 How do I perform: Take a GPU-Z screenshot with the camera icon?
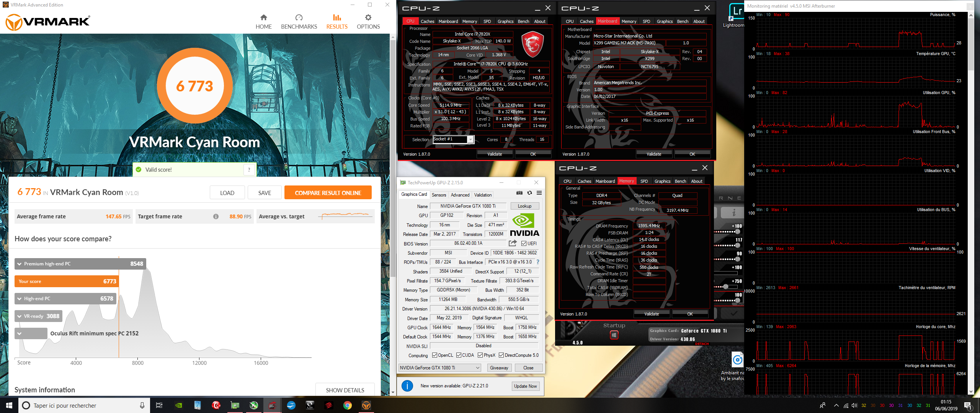pyautogui.click(x=519, y=193)
